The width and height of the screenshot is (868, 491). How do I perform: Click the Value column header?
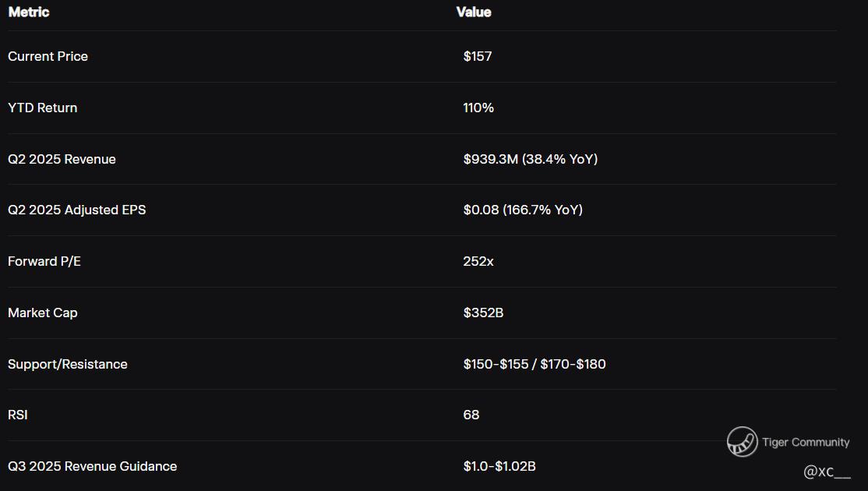point(474,12)
